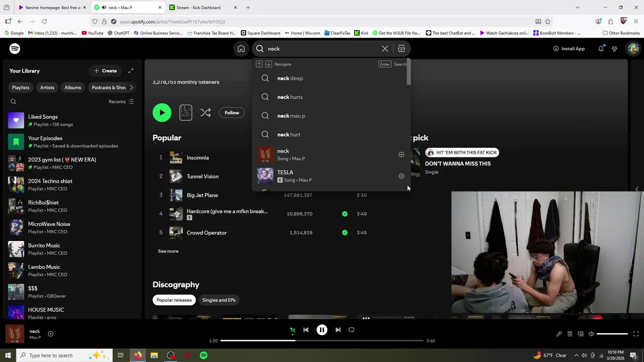This screenshot has height=362, width=644.
Task: Click the Create button in Your Library
Action: click(x=105, y=71)
